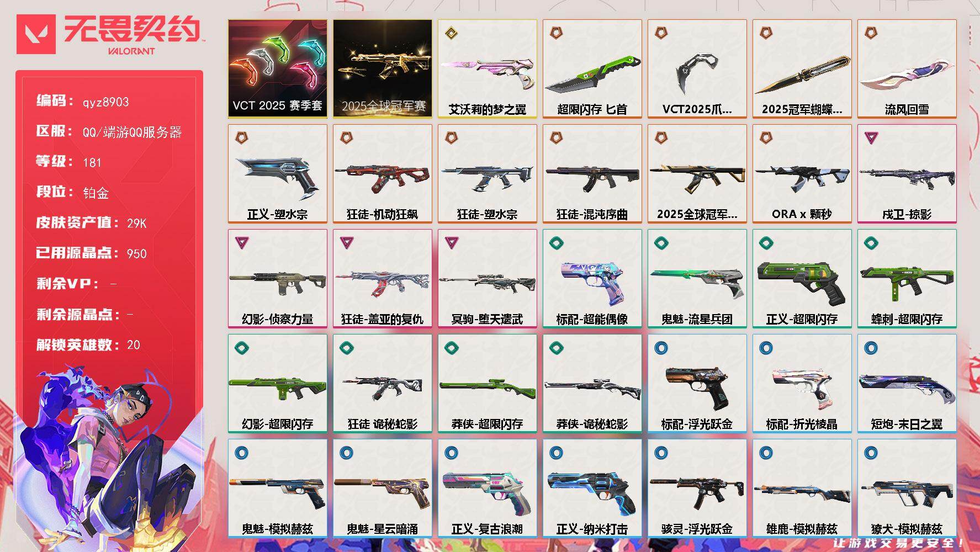Screen dimensions: 980x552
Task: Click the tier icon on 超限闪存 匕首 card
Action: click(x=556, y=33)
